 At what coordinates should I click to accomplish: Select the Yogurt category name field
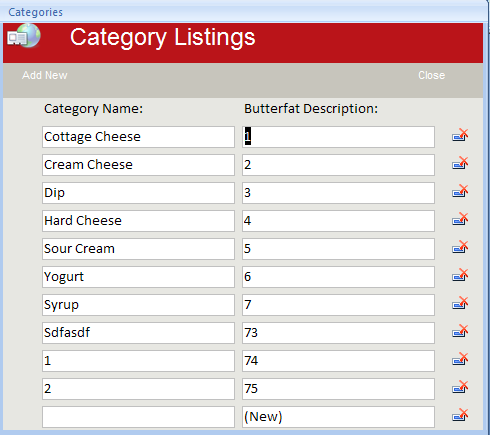click(x=138, y=277)
